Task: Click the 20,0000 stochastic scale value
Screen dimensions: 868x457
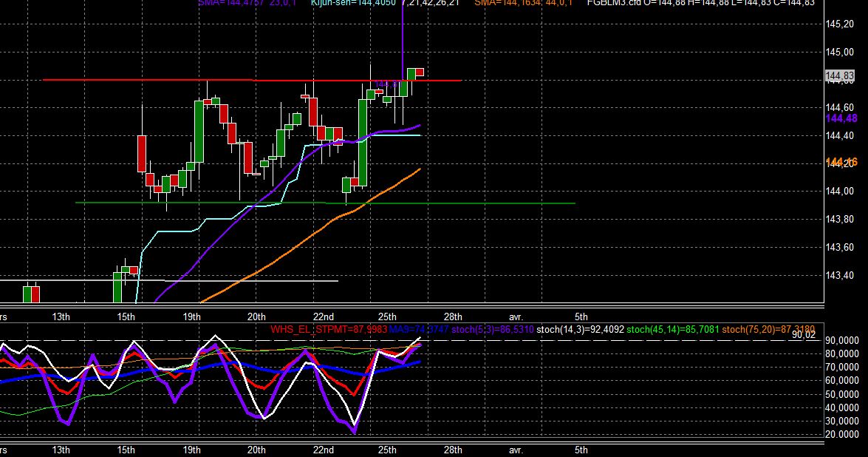Action: point(842,435)
